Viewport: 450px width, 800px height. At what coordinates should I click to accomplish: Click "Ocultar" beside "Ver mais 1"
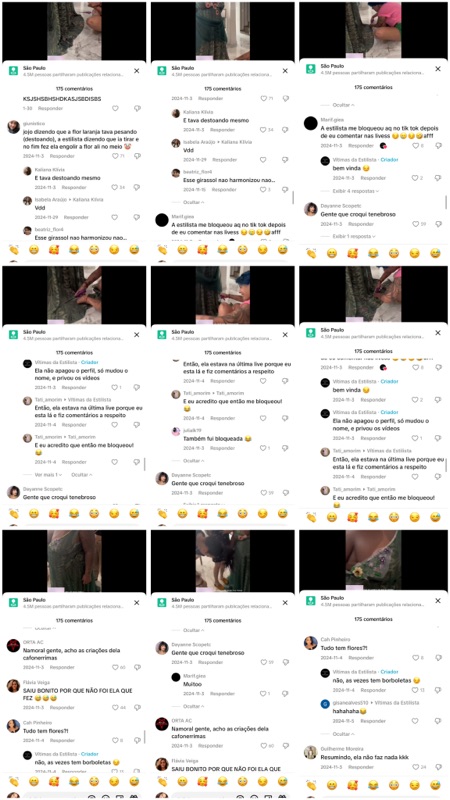[82, 474]
